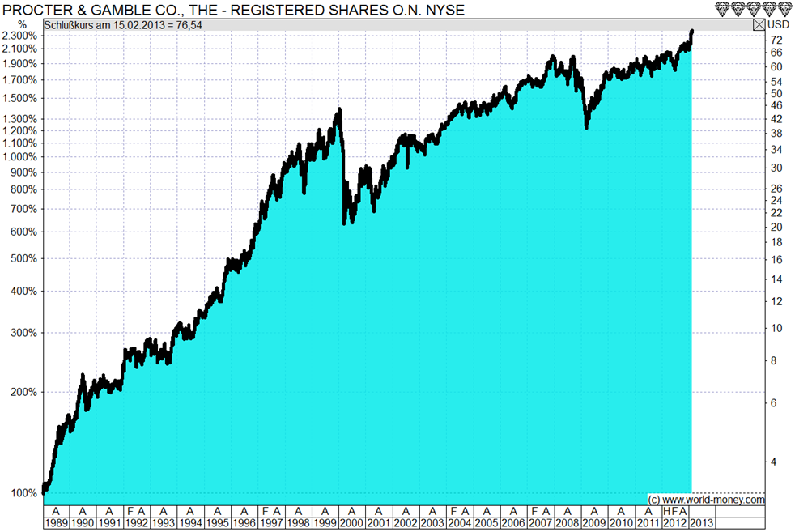Click the 72 USD price axis label
This screenshot has height=532, width=795.
pyautogui.click(x=776, y=40)
